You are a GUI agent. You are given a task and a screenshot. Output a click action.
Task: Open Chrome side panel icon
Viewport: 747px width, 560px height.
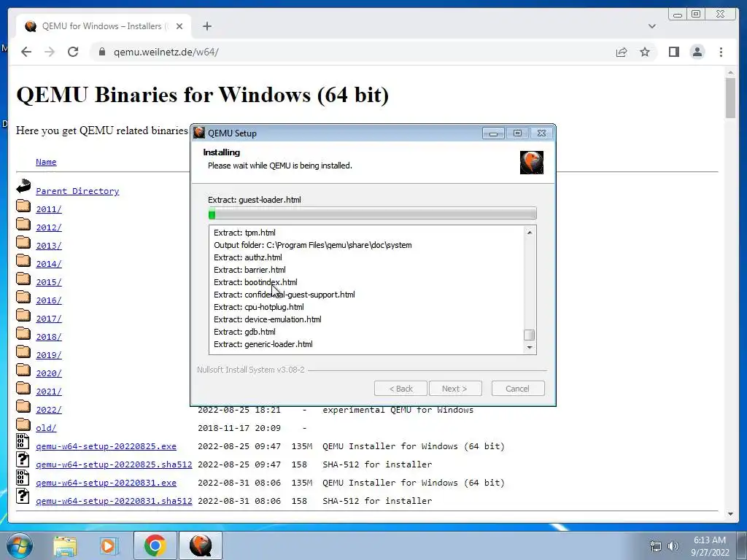(x=673, y=52)
